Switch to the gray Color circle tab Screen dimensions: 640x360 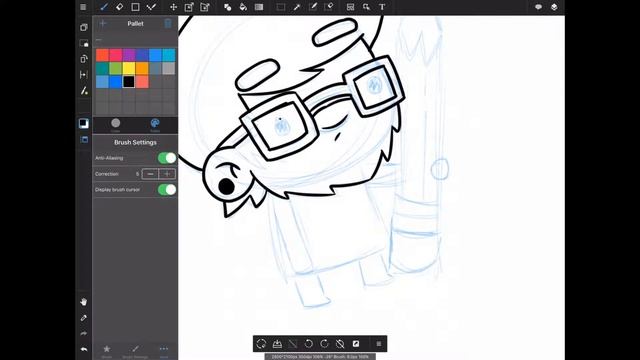pyautogui.click(x=116, y=125)
